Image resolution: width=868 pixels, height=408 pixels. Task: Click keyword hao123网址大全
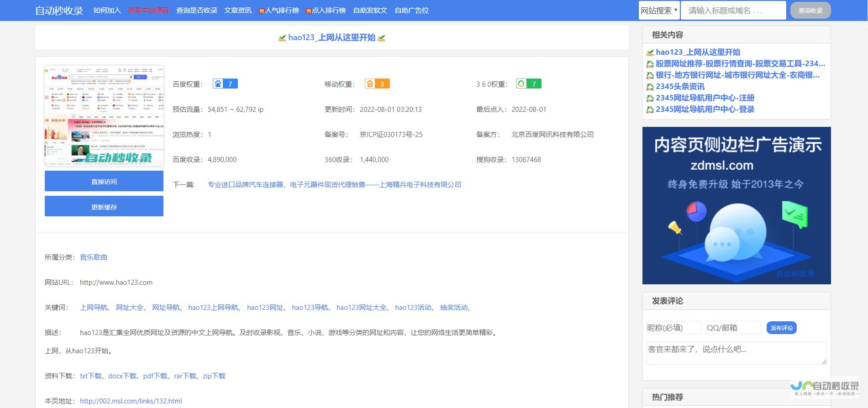tap(362, 308)
